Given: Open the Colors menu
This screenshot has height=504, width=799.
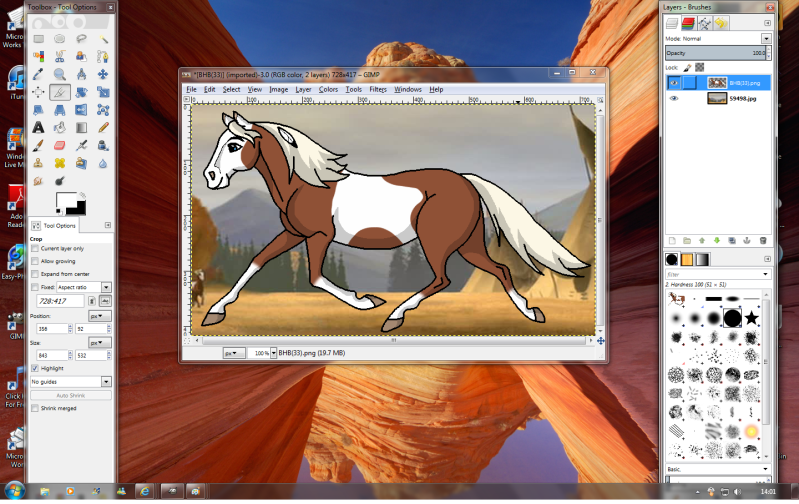Looking at the screenshot, I should (329, 89).
